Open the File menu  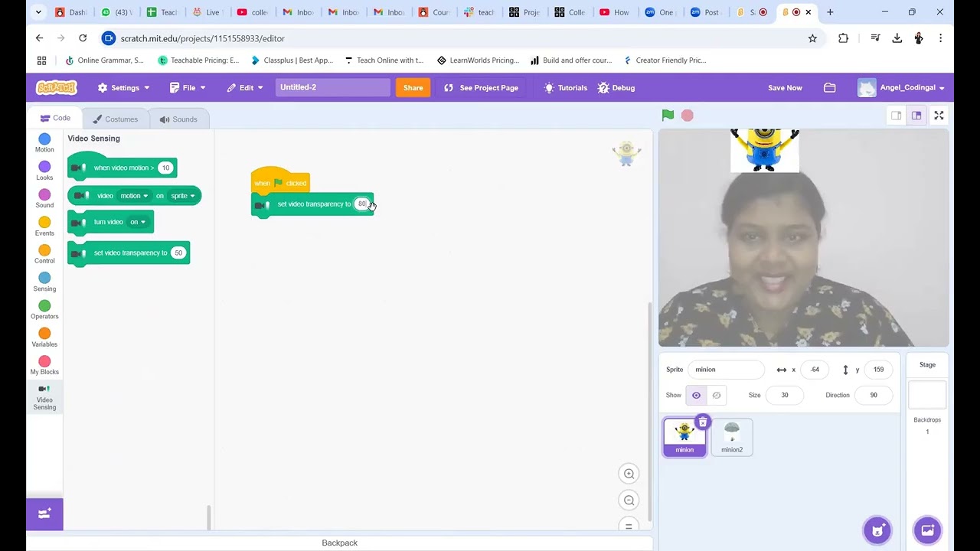(188, 87)
